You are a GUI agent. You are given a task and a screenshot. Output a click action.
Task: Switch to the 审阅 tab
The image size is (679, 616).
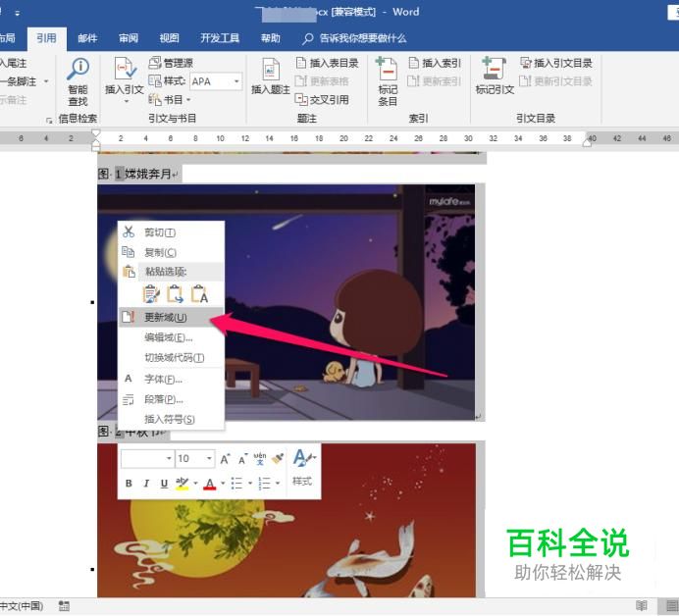[129, 38]
